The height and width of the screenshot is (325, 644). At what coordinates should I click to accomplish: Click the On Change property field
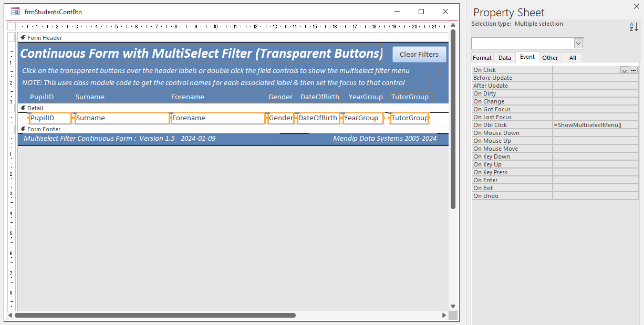(596, 101)
